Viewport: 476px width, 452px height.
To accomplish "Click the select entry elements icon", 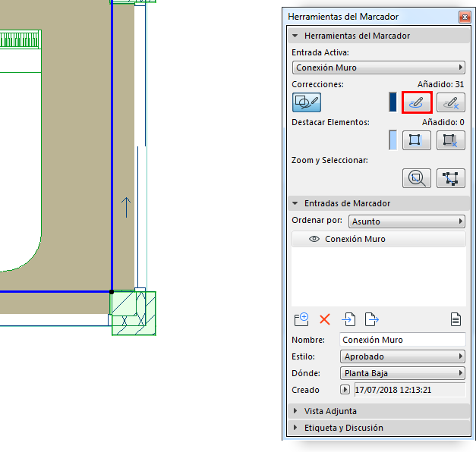I will (451, 178).
